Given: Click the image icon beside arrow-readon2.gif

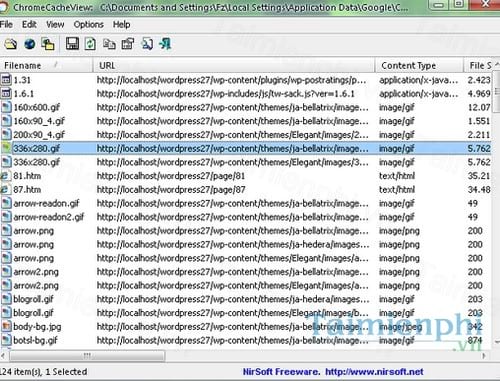Looking at the screenshot, I should (6, 217).
